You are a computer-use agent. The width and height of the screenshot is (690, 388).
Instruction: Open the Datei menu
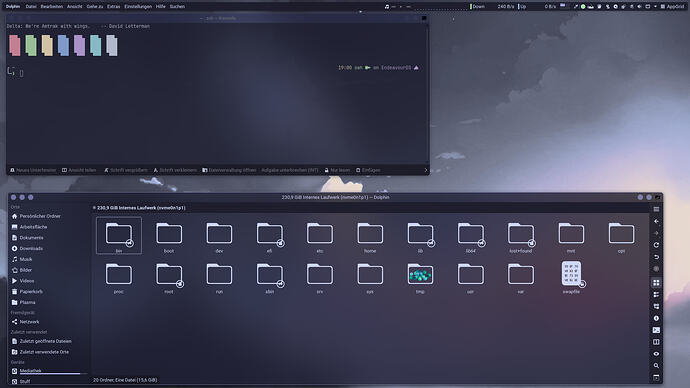(31, 7)
